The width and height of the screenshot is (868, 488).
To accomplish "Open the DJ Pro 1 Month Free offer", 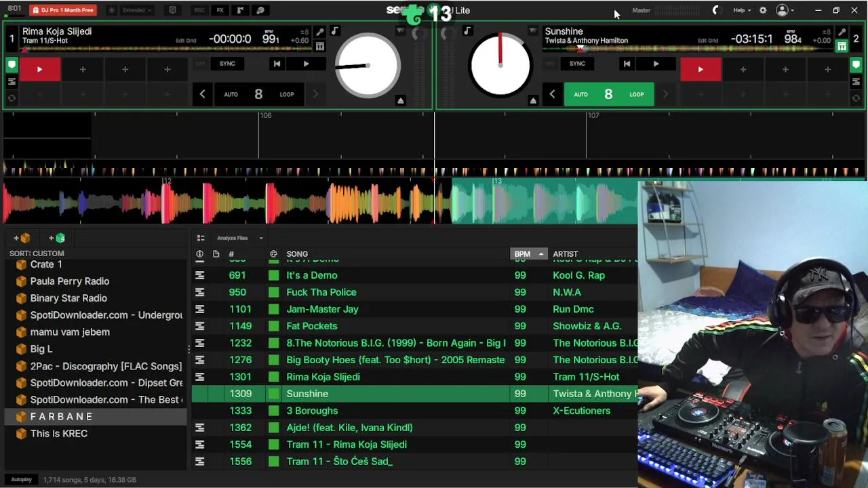I will (63, 10).
